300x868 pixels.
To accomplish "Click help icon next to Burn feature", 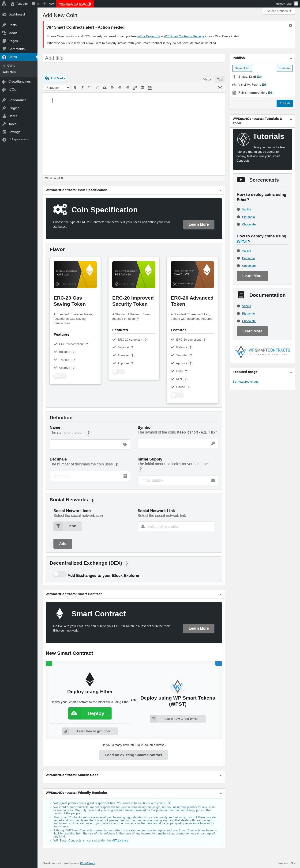I will tap(186, 371).
